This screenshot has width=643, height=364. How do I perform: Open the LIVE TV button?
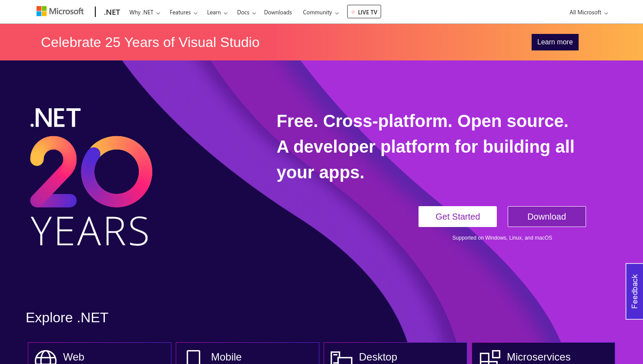364,12
